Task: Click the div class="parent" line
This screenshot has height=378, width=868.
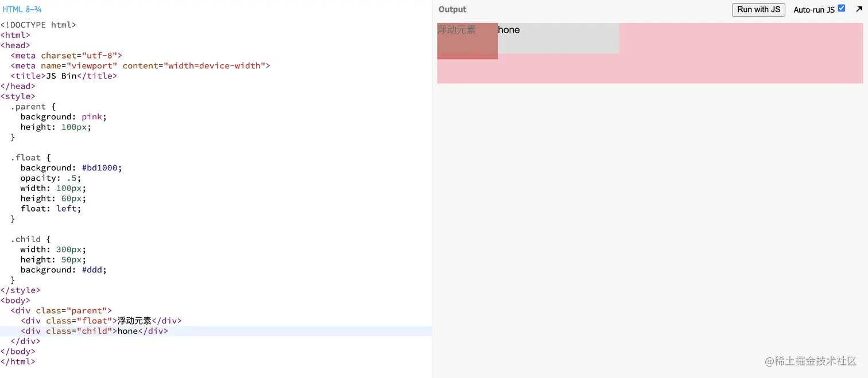Action: click(61, 311)
